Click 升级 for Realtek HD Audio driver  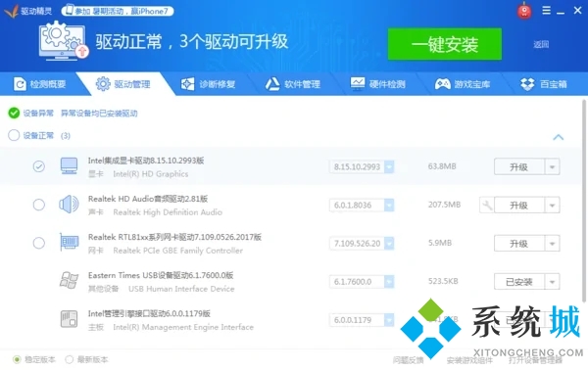coord(519,206)
